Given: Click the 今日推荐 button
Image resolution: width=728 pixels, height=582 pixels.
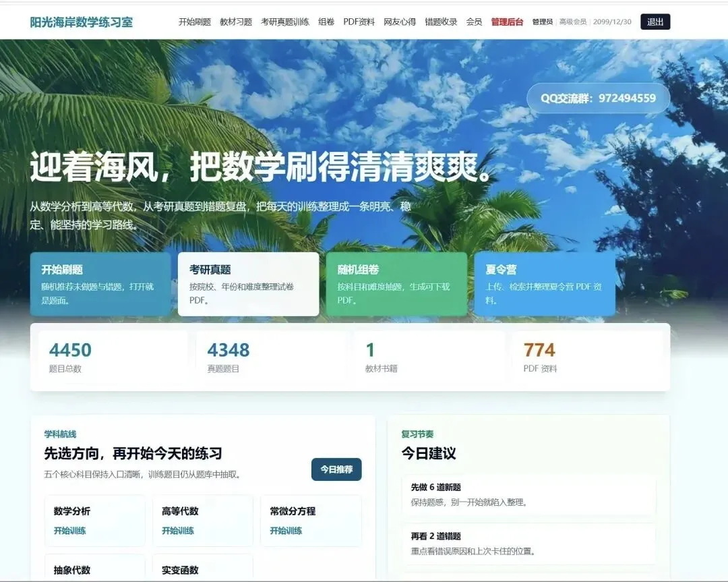Looking at the screenshot, I should [x=336, y=469].
